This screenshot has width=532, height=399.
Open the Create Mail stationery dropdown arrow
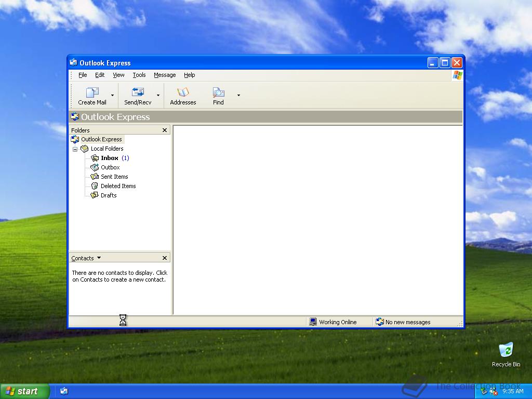click(x=112, y=96)
